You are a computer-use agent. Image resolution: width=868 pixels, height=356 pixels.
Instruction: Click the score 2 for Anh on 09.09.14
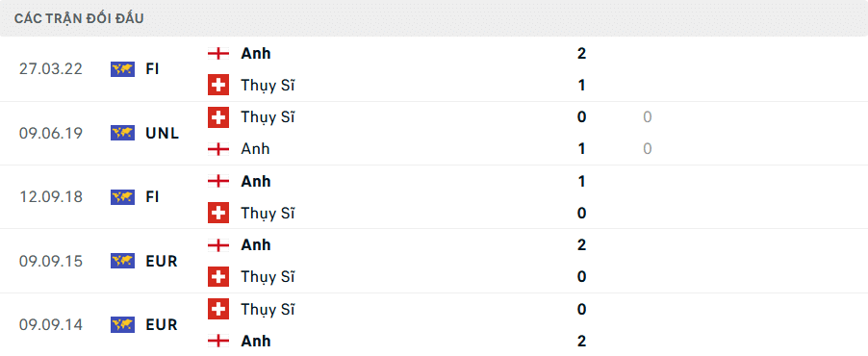click(x=581, y=341)
